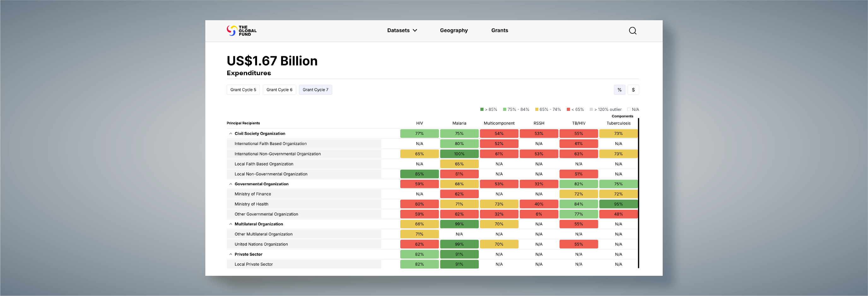Open the Datasets dropdown menu
Screen dimensions: 868x296
(402, 30)
